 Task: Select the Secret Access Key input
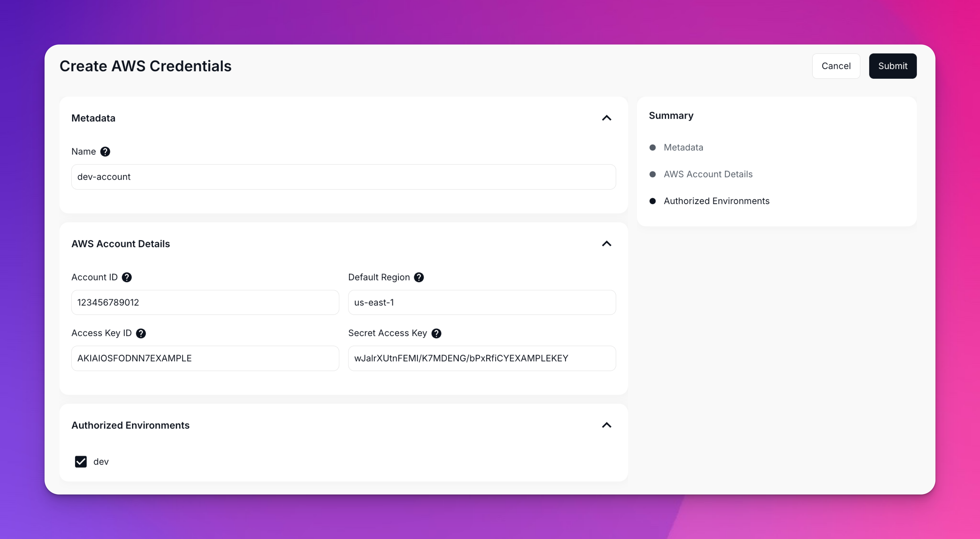482,359
